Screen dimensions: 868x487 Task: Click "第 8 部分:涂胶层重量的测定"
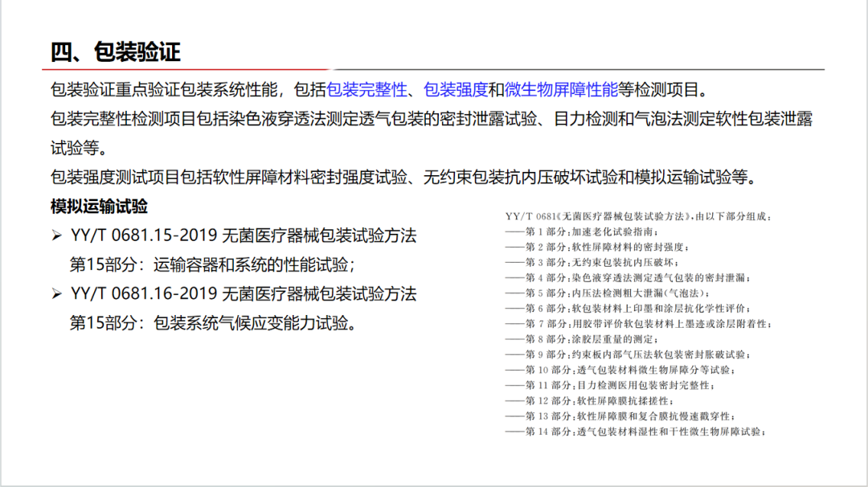coord(581,339)
